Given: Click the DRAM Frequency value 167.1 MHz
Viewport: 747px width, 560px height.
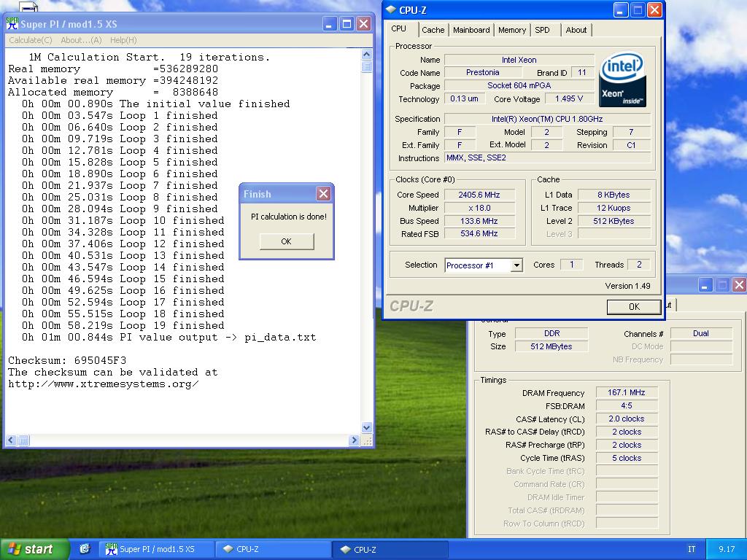Looking at the screenshot, I should click(627, 392).
